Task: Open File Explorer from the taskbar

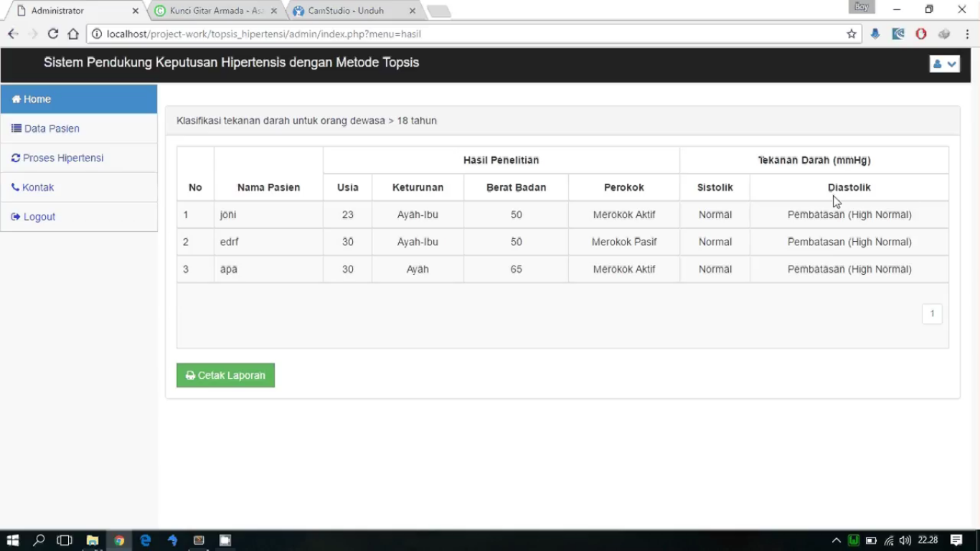Action: (x=92, y=540)
